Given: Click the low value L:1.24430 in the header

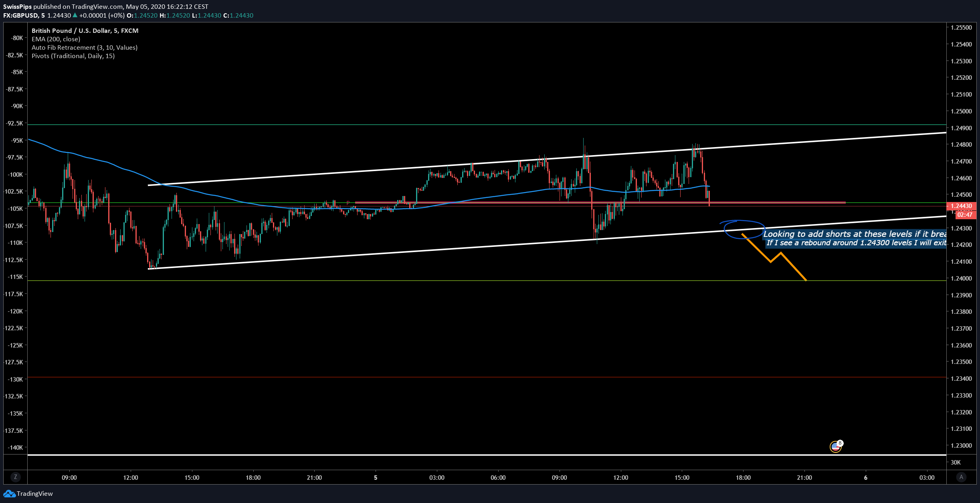Looking at the screenshot, I should pos(206,15).
